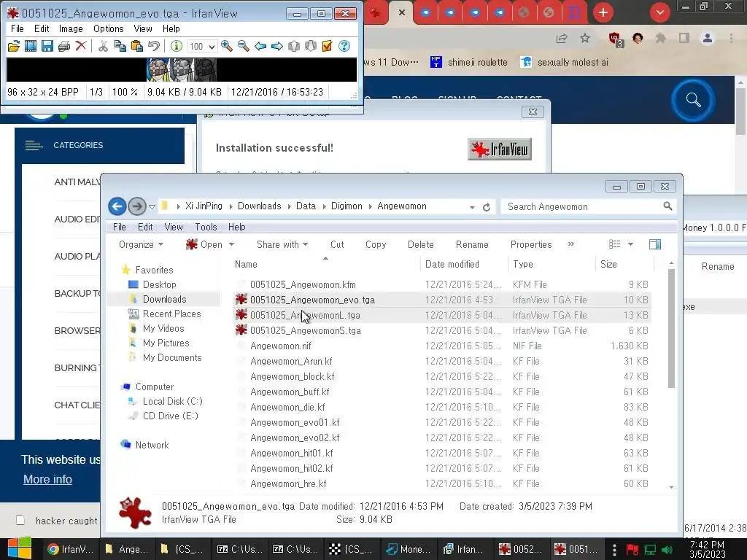The image size is (747, 560).
Task: Open the Options menu in IrfanView
Action: point(108,28)
